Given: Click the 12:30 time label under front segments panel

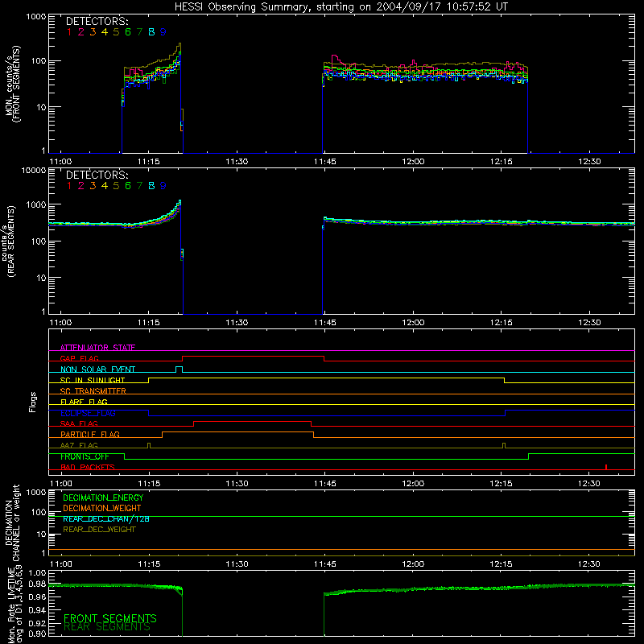Looking at the screenshot, I should [x=589, y=162].
